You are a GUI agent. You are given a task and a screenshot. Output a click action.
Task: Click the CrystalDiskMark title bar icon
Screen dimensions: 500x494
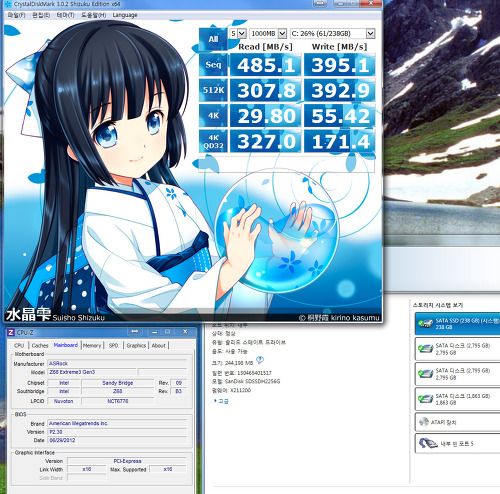(9, 4)
